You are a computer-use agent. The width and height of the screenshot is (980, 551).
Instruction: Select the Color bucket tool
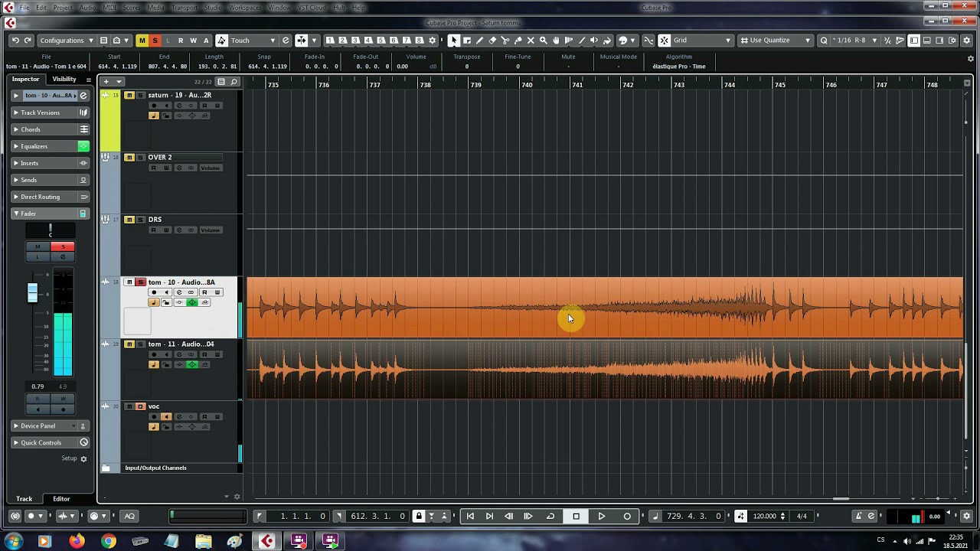point(607,40)
